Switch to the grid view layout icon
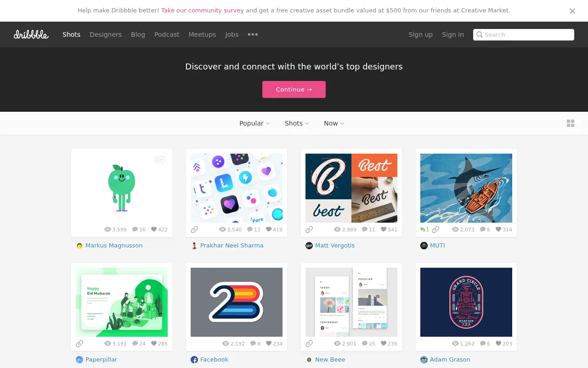This screenshot has width=588, height=368. click(571, 123)
